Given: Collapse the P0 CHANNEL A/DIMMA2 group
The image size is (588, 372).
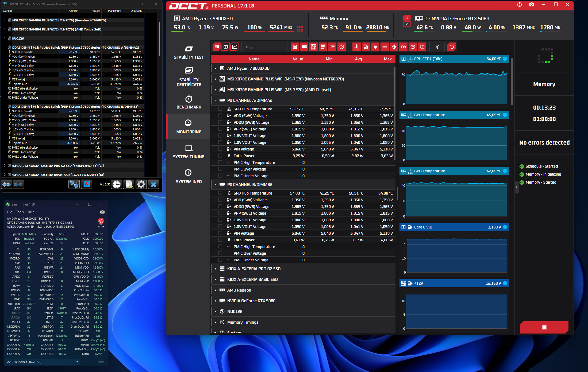Looking at the screenshot, I should pyautogui.click(x=215, y=100).
